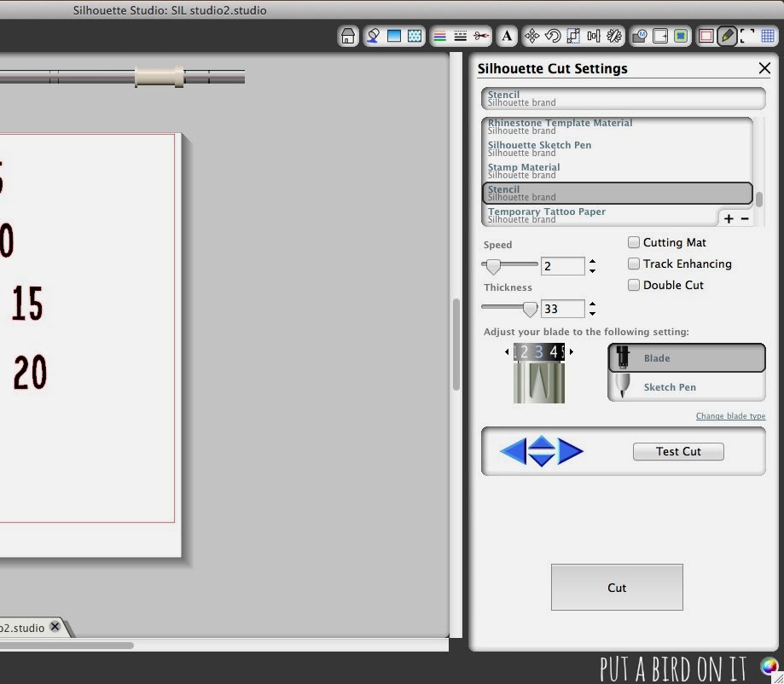This screenshot has width=784, height=684.
Task: Click the canvas vertical scrollbar thumb
Action: pyautogui.click(x=456, y=344)
